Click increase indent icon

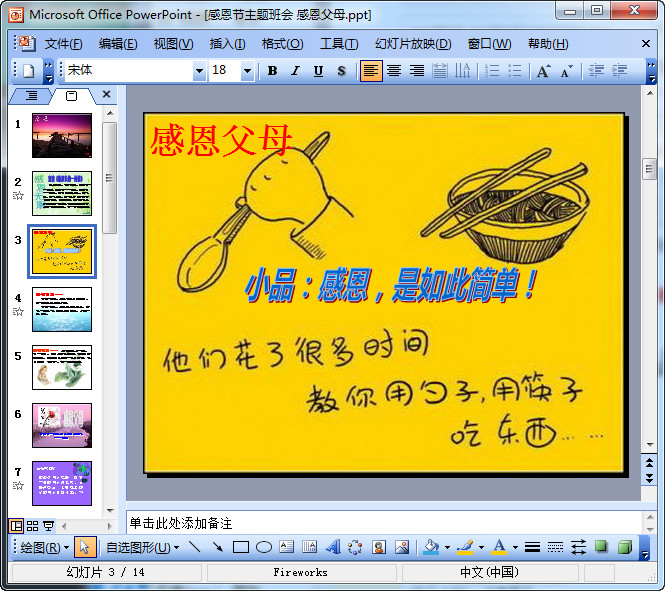click(x=620, y=71)
